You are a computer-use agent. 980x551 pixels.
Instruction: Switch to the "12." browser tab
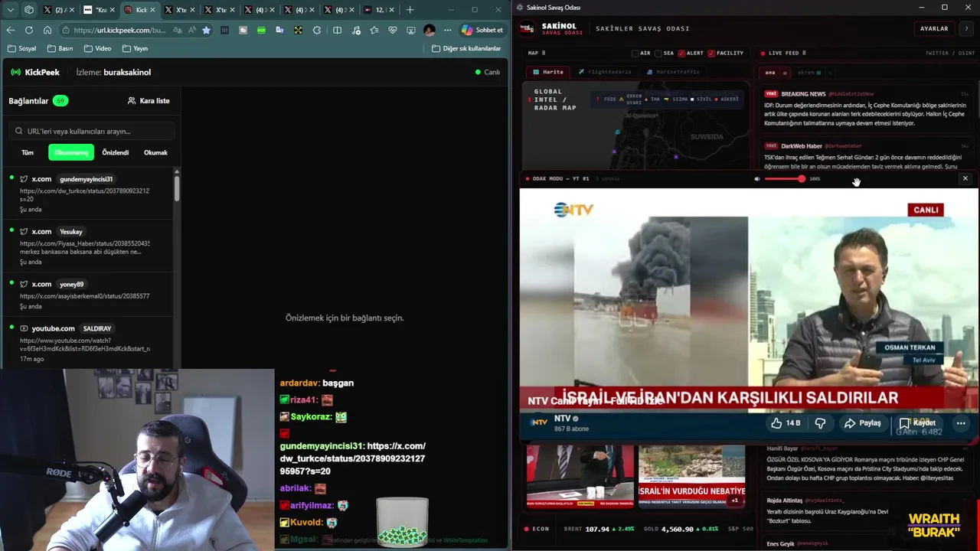tap(379, 10)
